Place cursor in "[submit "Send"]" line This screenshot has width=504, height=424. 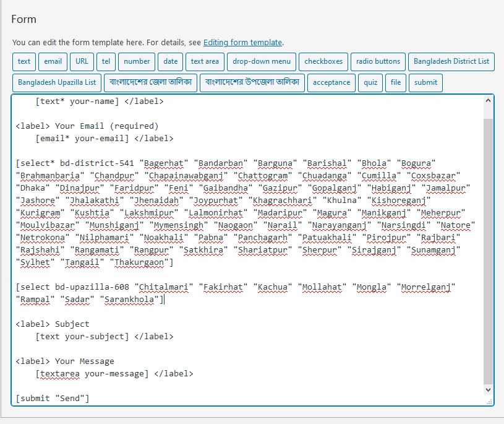(x=53, y=398)
